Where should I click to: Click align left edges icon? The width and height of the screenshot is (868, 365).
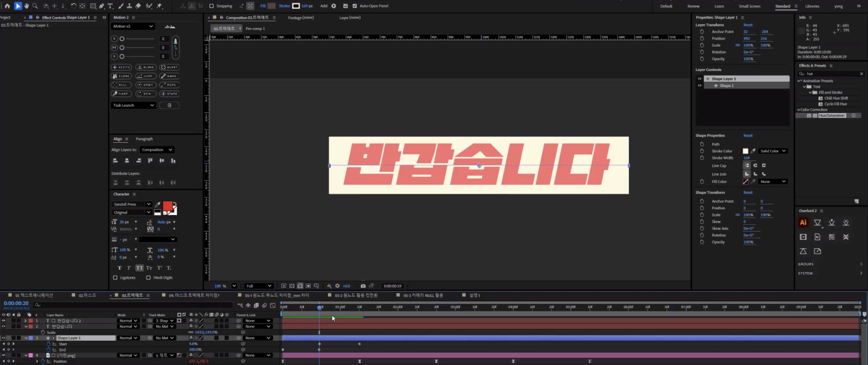[x=116, y=161]
